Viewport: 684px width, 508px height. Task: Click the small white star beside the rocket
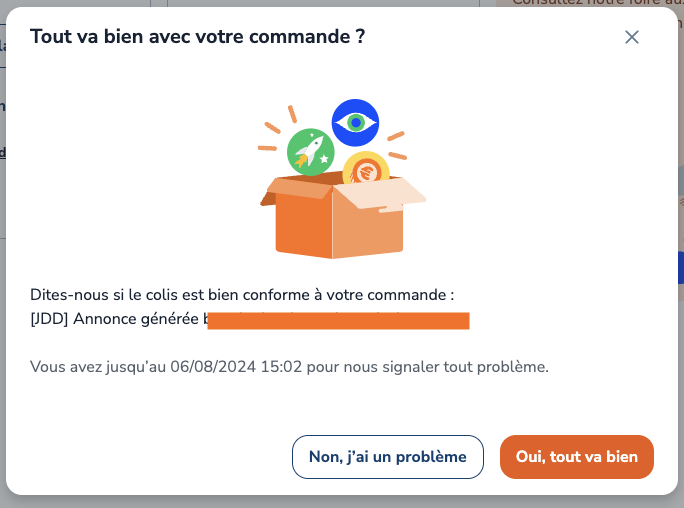point(324,159)
